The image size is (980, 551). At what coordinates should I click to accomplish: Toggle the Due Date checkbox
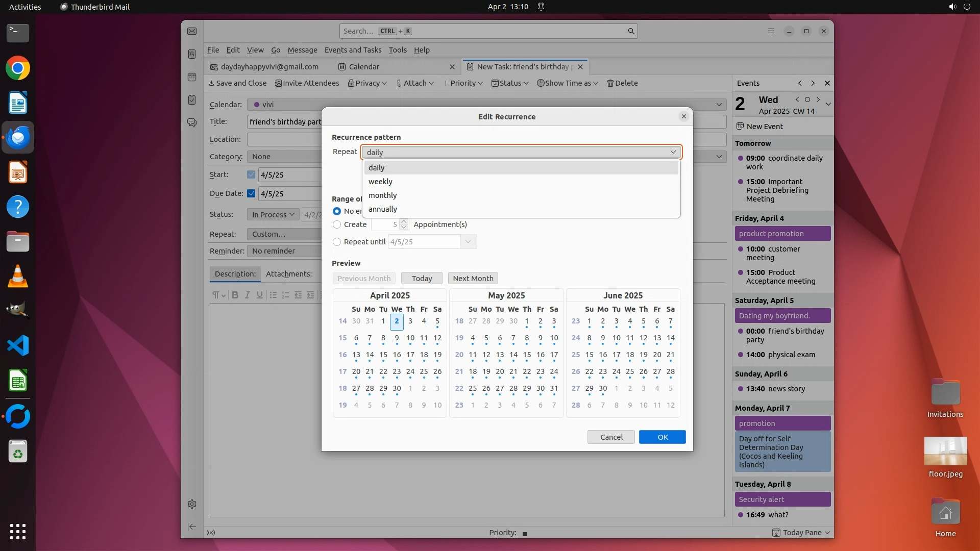(251, 193)
